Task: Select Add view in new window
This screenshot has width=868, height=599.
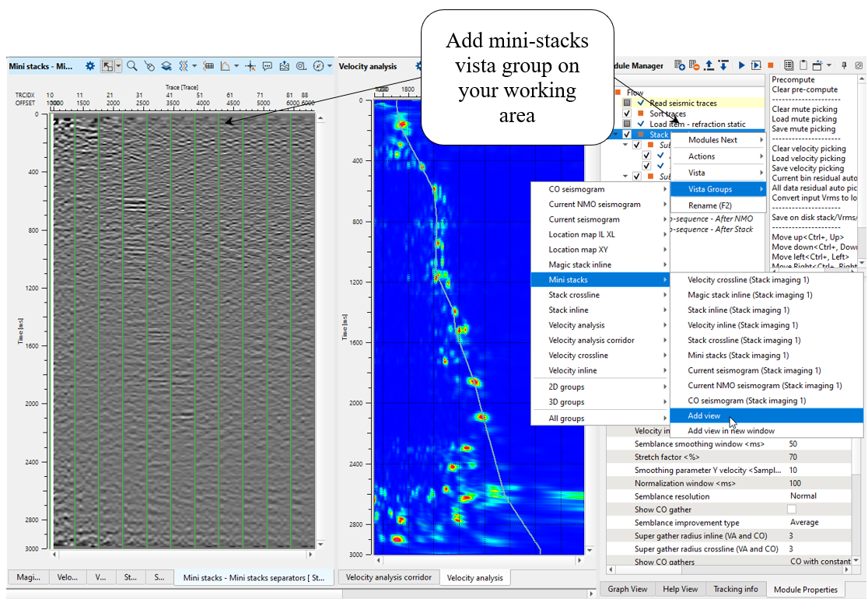Action: pyautogui.click(x=730, y=431)
